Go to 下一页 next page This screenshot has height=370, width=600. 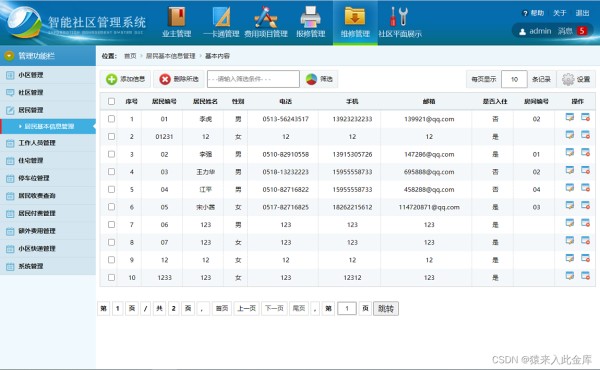point(274,308)
